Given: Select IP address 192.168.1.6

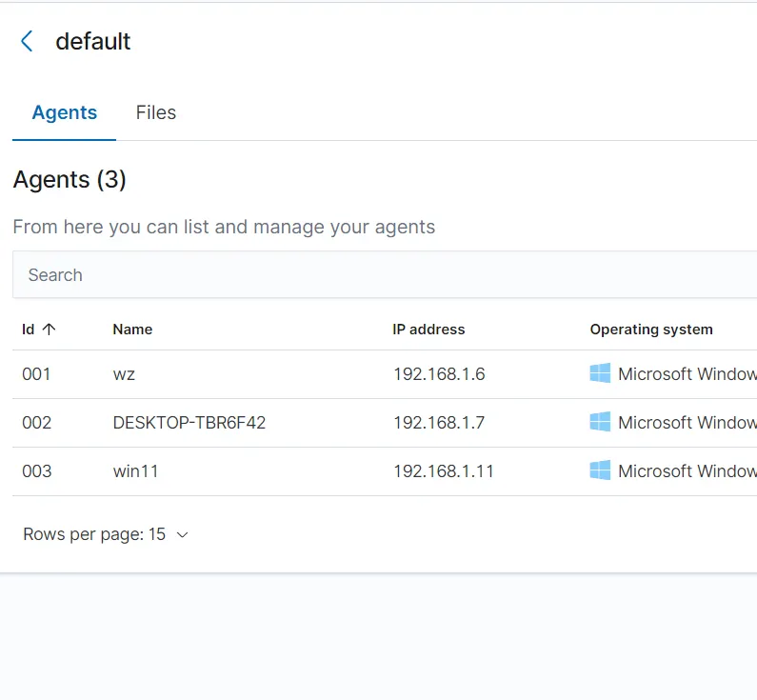Looking at the screenshot, I should (x=439, y=374).
